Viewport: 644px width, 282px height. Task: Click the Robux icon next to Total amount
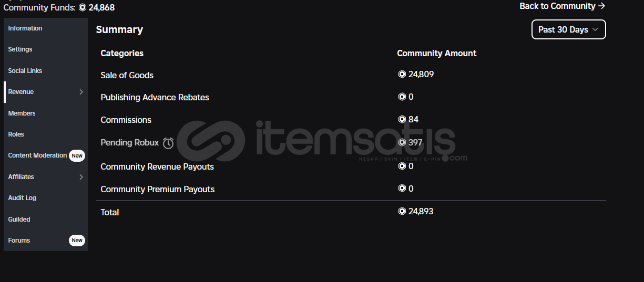pos(402,211)
